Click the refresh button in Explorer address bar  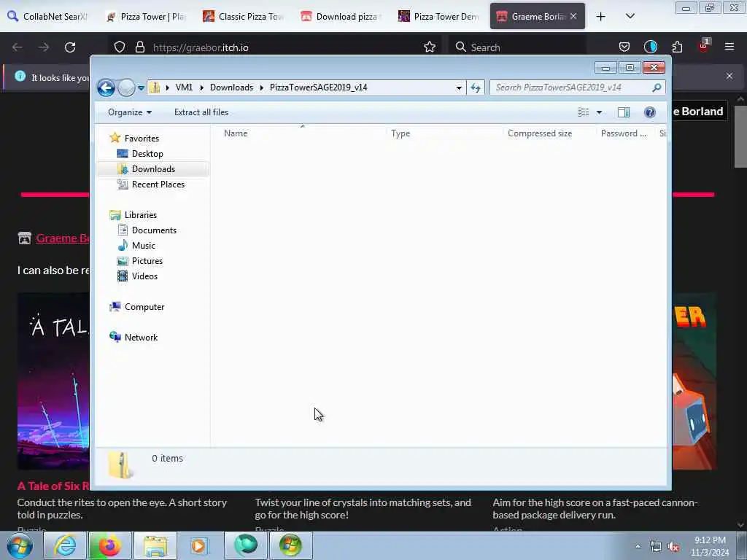click(476, 87)
